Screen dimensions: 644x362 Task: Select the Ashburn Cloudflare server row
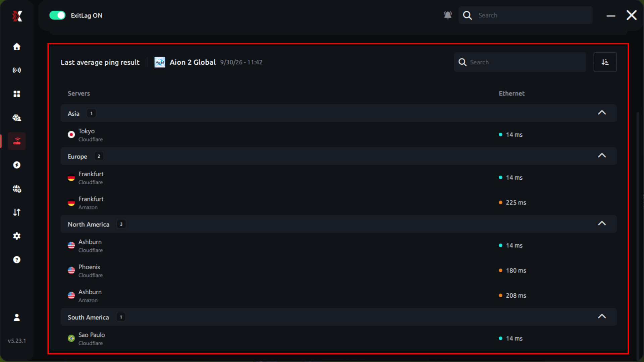(339, 246)
